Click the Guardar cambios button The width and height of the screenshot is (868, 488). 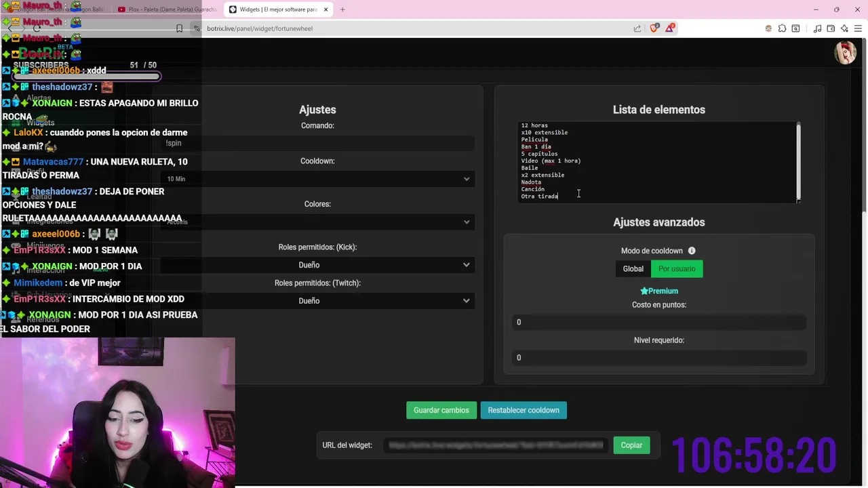tap(441, 410)
